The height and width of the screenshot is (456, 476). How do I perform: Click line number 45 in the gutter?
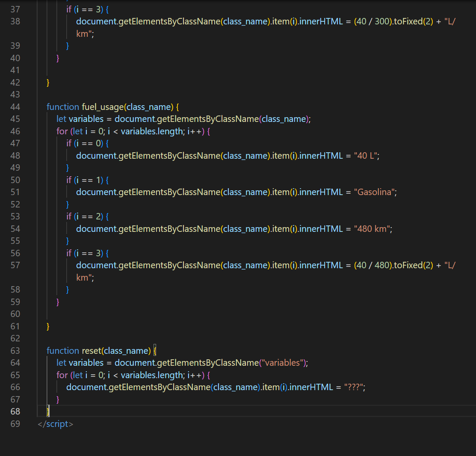click(15, 119)
